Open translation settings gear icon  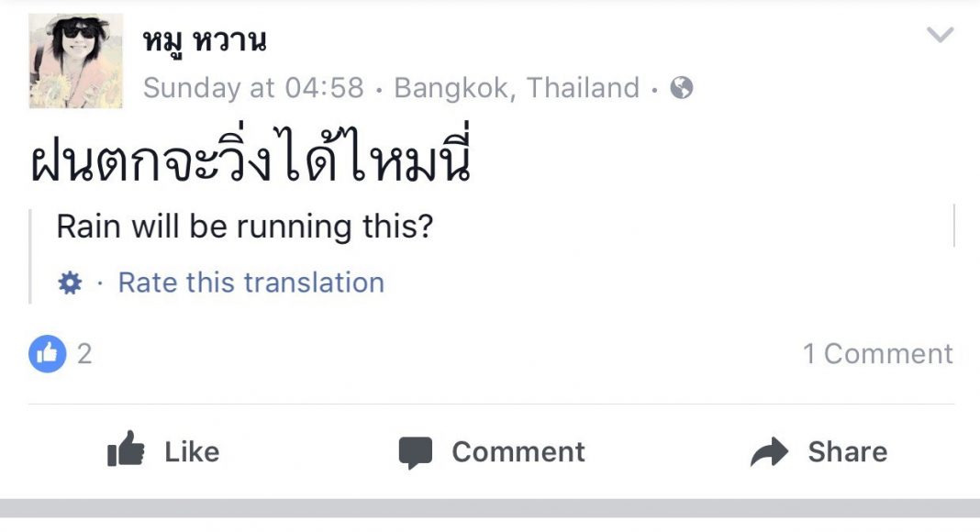[70, 283]
